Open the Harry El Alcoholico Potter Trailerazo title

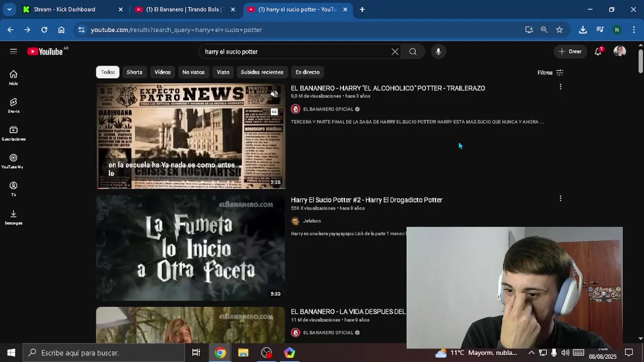pyautogui.click(x=388, y=88)
